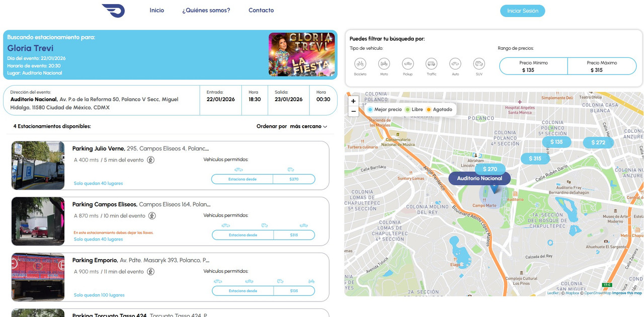Screen dimensions: 644x317
Task: Open Parking Campos Eliseos photo
Action: pos(38,221)
